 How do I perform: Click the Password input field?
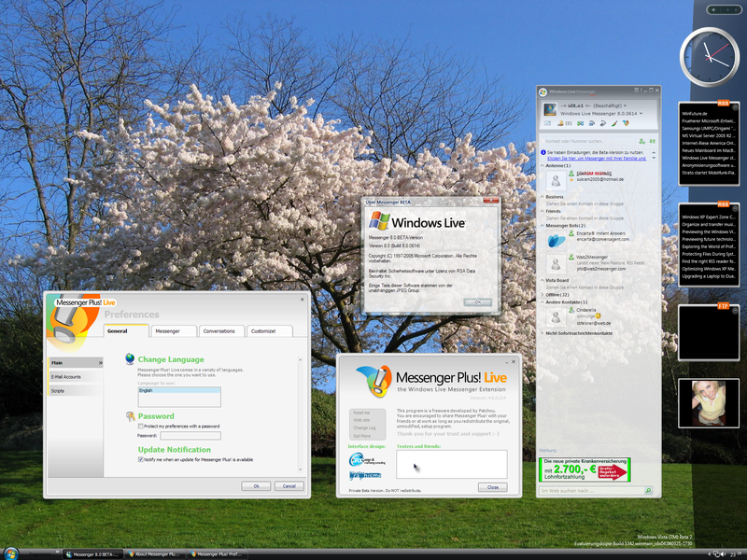190,435
